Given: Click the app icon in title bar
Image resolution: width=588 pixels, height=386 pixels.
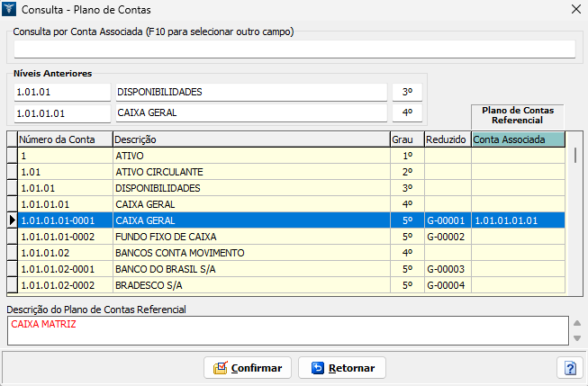Looking at the screenshot, I should pos(10,9).
